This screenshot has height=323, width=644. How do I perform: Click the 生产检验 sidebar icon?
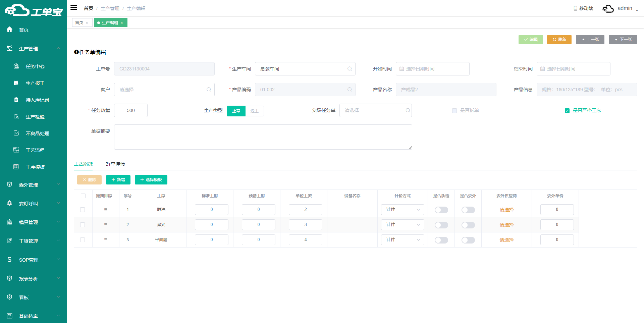[x=16, y=116]
